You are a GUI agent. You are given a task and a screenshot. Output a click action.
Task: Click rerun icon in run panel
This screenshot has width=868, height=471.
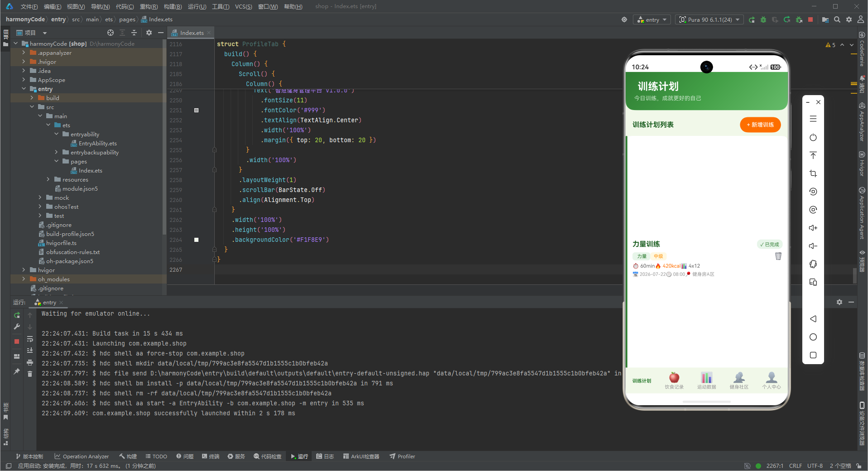pos(17,315)
